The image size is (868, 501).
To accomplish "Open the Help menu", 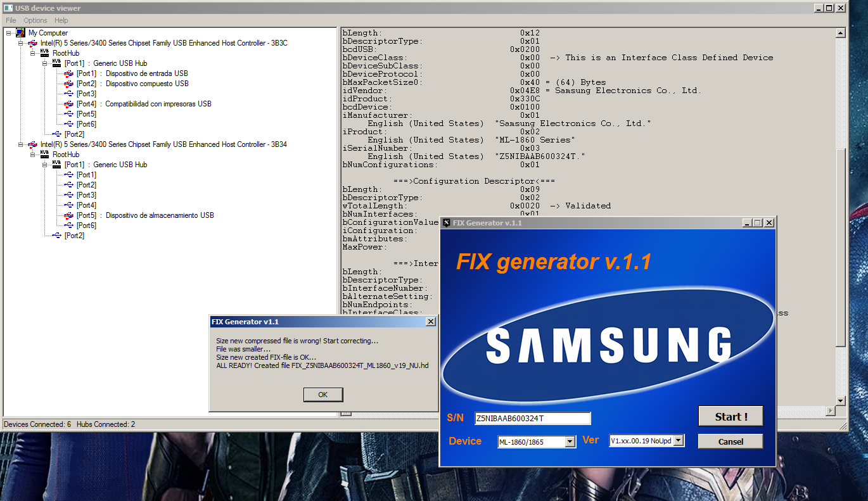I will (x=61, y=20).
